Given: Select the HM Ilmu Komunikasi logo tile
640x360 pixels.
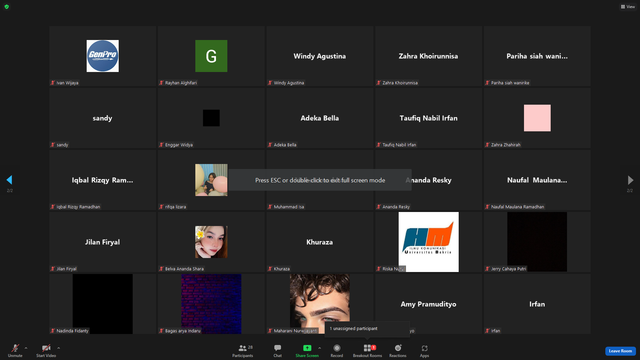Looking at the screenshot, I should tap(428, 242).
